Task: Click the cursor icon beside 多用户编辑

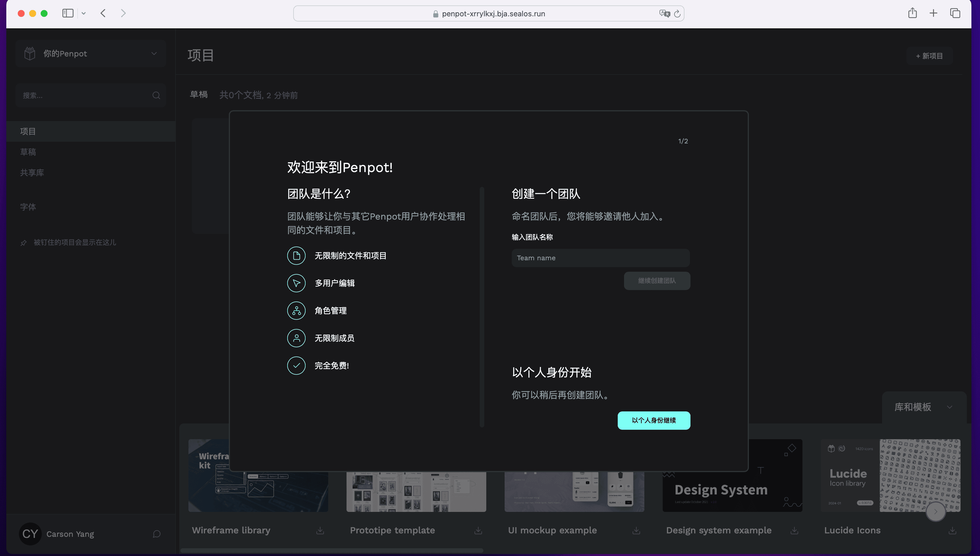Action: [x=296, y=283]
